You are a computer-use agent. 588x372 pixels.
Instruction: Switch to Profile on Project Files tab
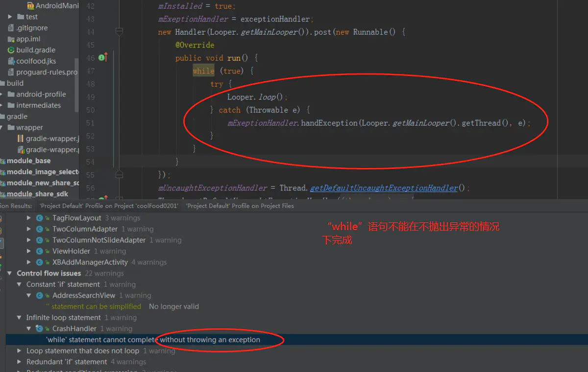click(x=240, y=206)
